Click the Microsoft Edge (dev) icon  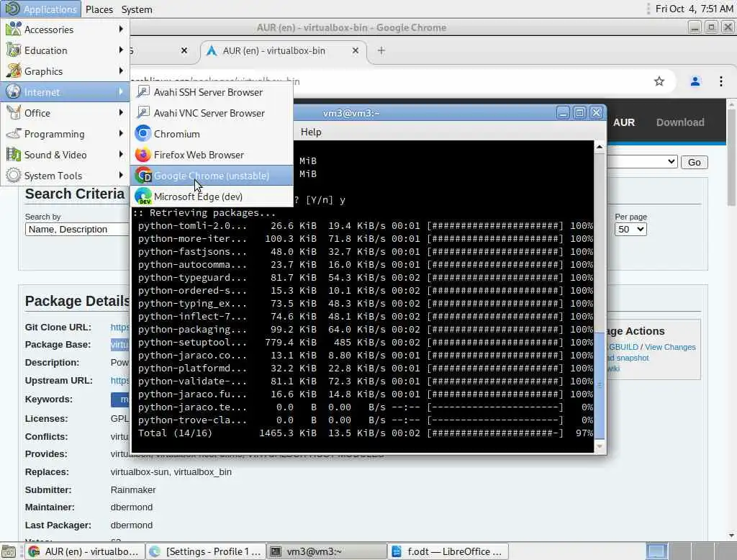click(143, 196)
